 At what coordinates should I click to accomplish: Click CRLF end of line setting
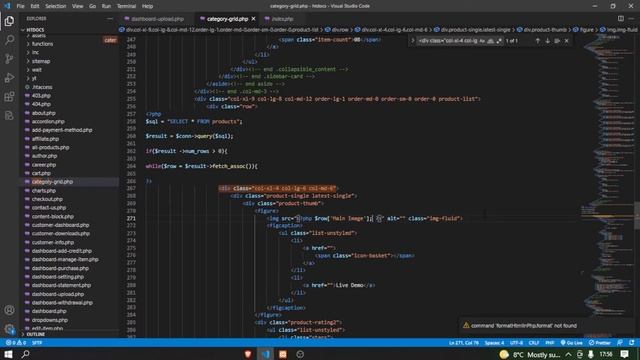[x=534, y=343]
